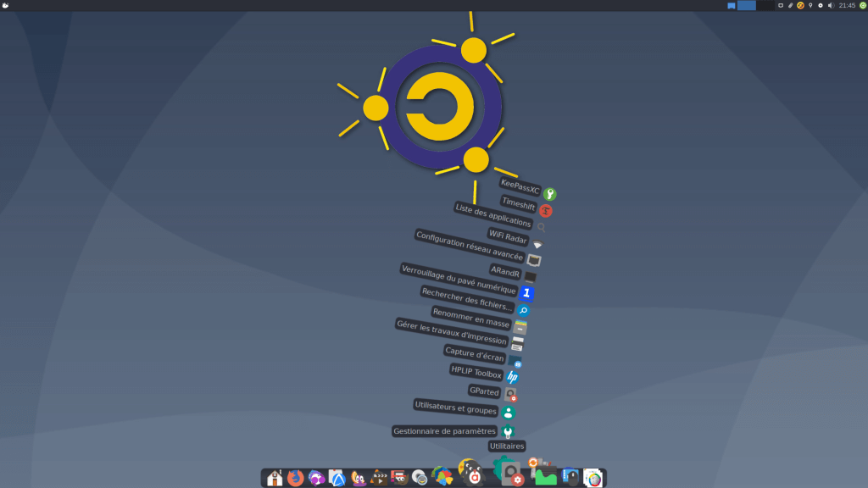Click the orange circular tray icon
868x488 pixels.
point(800,6)
